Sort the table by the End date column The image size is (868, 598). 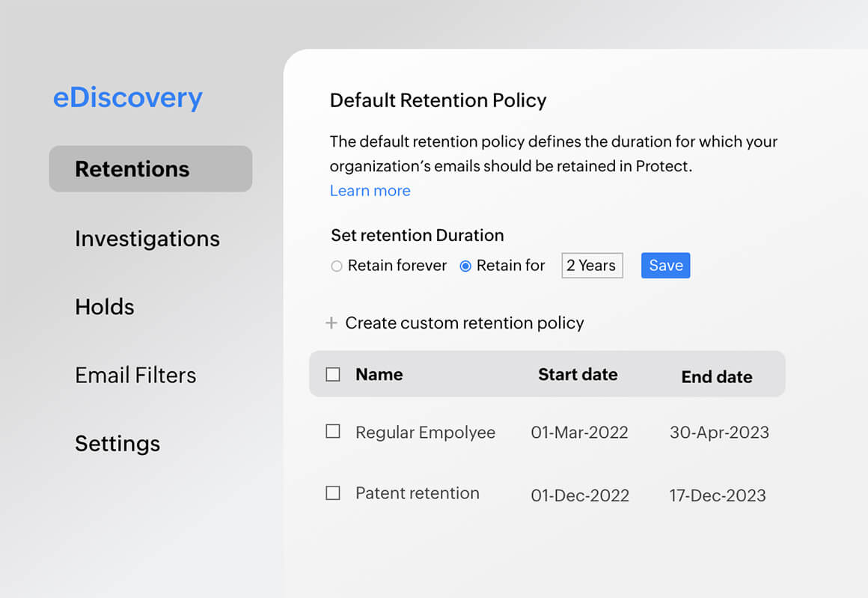717,377
